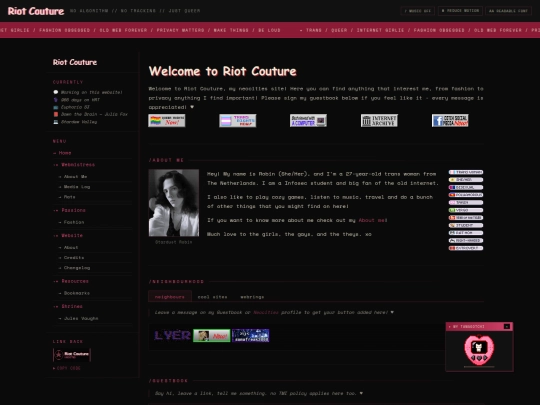Open the Best viewed with a computer badge
This screenshot has width=540, height=405.
click(308, 121)
